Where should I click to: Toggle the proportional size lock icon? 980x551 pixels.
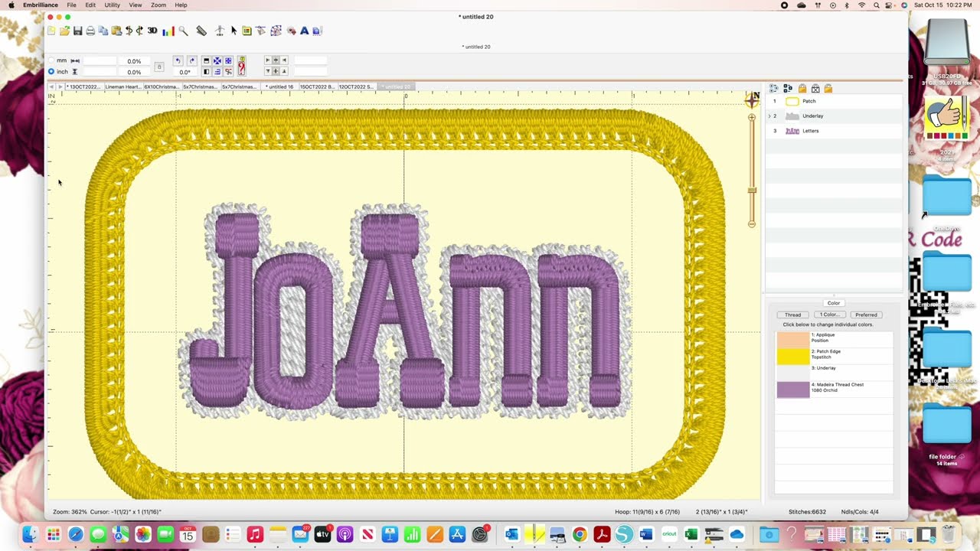(x=159, y=67)
